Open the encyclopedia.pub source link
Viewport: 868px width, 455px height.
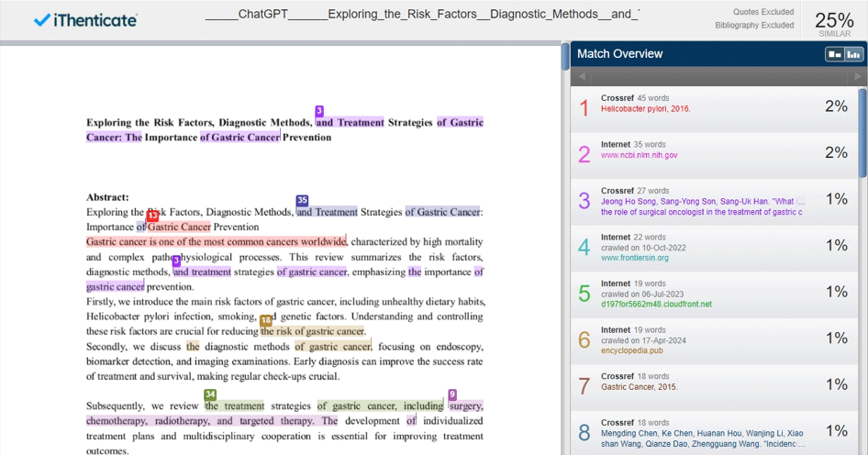click(x=631, y=351)
